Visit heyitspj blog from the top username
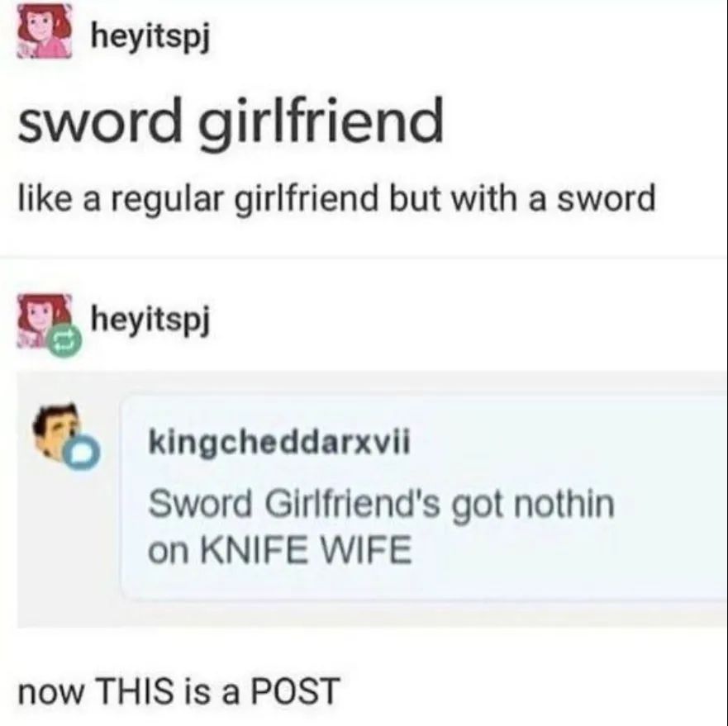This screenshot has height=726, width=728. tap(151, 36)
